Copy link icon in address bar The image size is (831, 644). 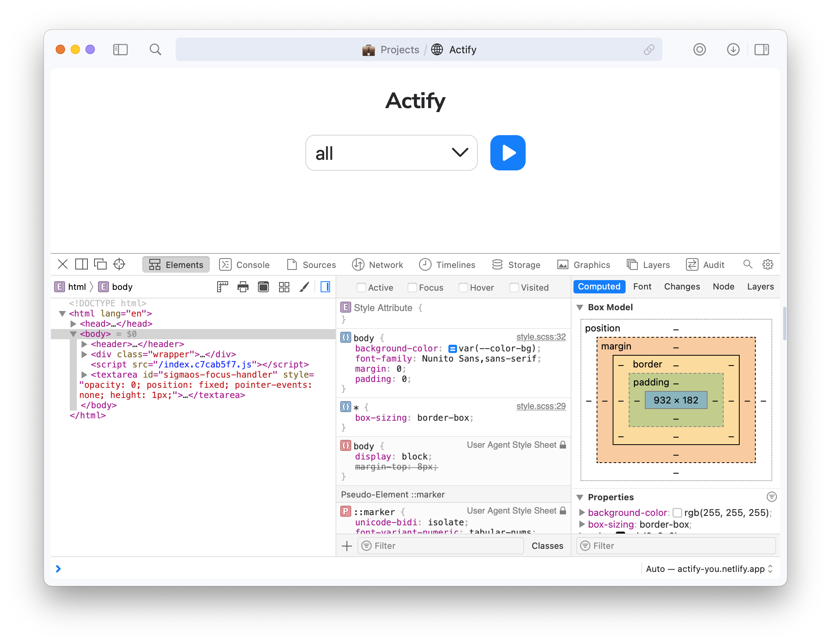pyautogui.click(x=649, y=50)
